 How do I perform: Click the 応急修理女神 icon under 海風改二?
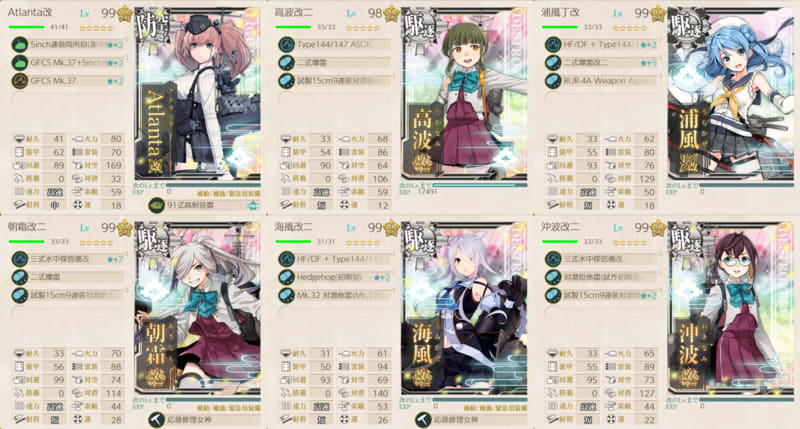pyautogui.click(x=422, y=420)
